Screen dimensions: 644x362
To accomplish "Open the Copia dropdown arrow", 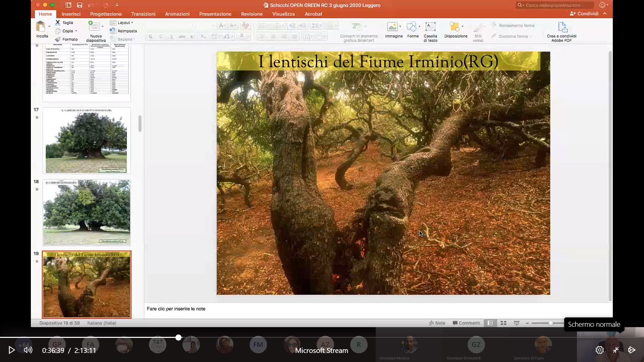I will (76, 31).
